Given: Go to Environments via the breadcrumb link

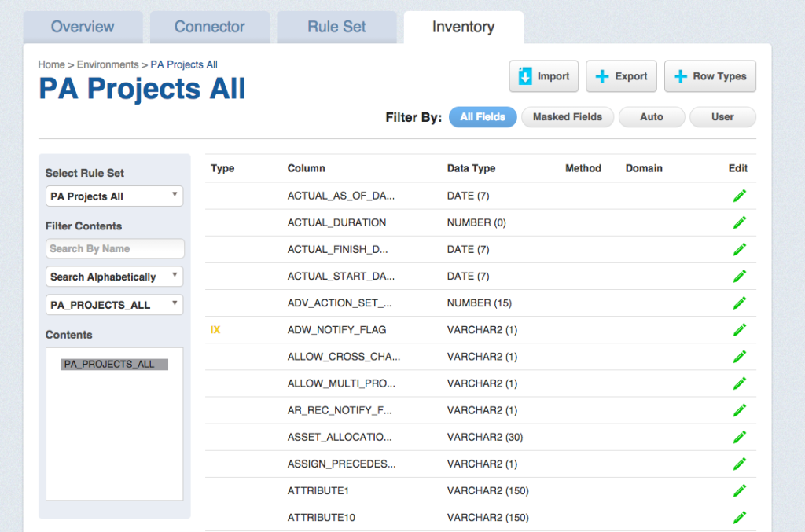Looking at the screenshot, I should pos(108,64).
